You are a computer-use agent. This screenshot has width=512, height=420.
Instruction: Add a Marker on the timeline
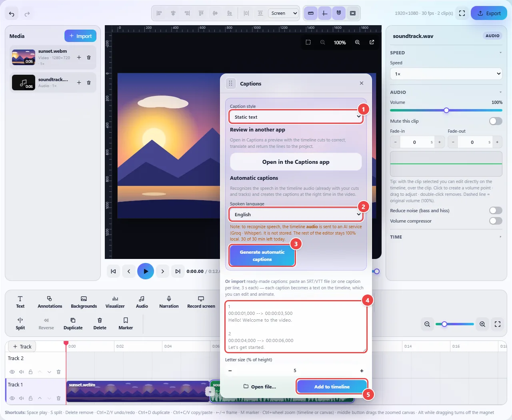pyautogui.click(x=126, y=324)
